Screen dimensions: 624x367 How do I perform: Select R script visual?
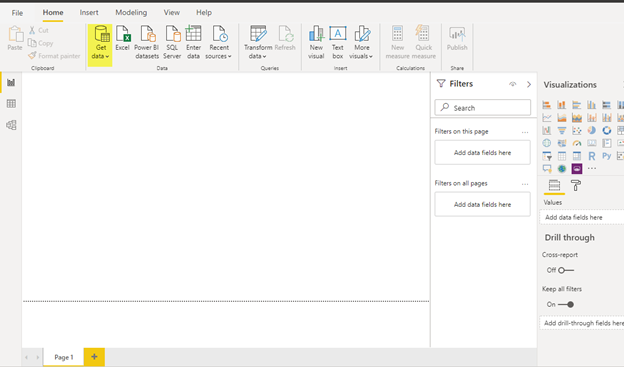[x=592, y=156]
